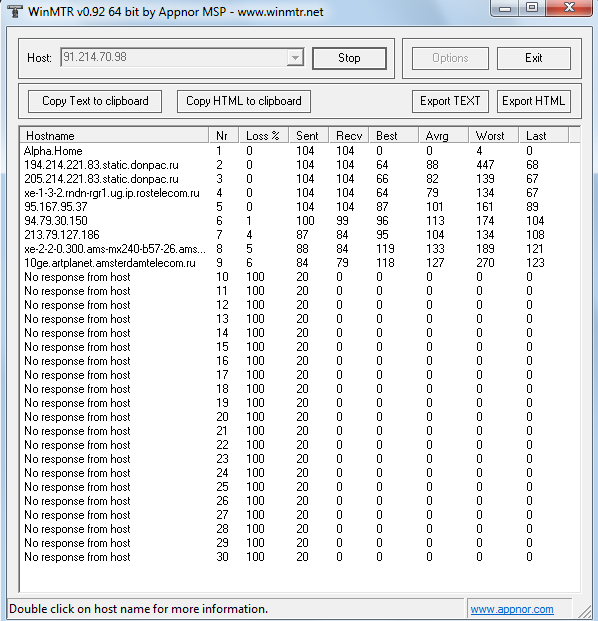The height and width of the screenshot is (621, 598).
Task: Click the WinMTR app icon in title bar
Action: (15, 11)
